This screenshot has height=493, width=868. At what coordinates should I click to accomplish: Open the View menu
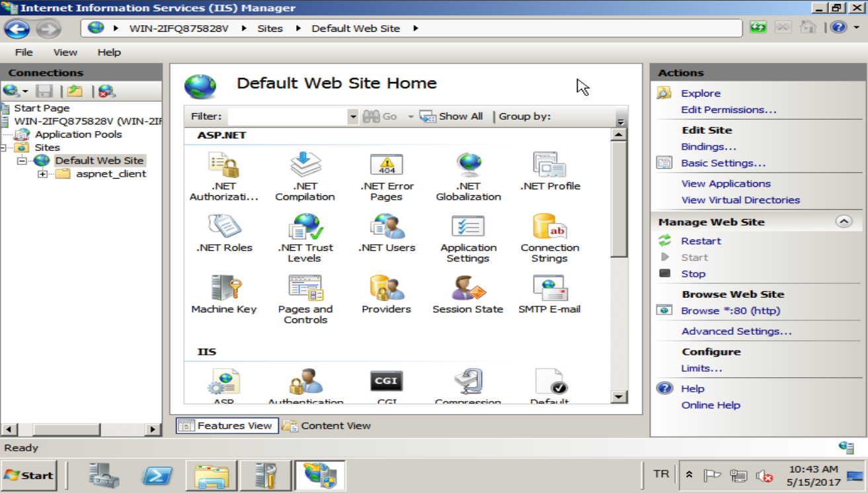coord(65,52)
